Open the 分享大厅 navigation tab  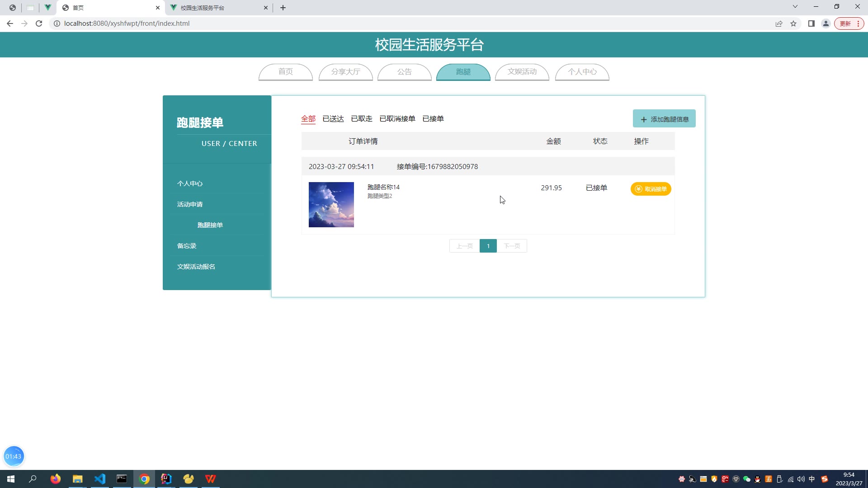pos(346,72)
